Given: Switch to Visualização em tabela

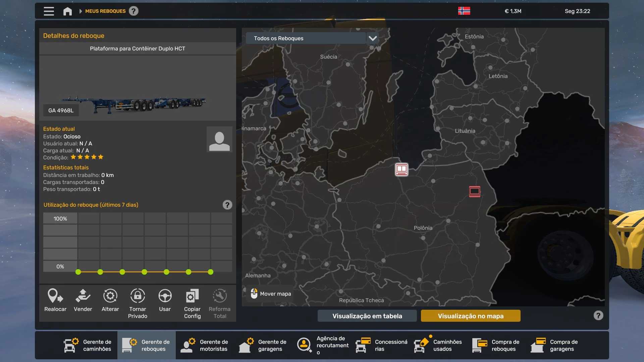Looking at the screenshot, I should pos(367,316).
